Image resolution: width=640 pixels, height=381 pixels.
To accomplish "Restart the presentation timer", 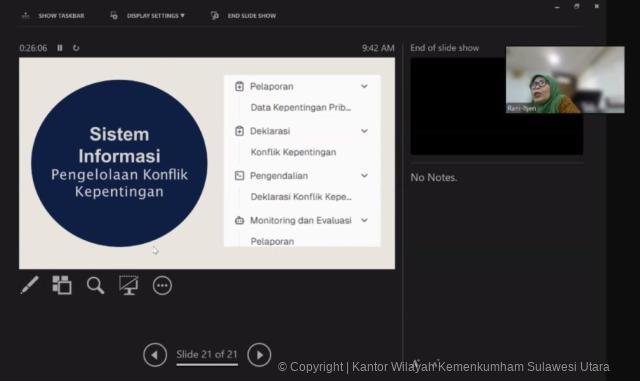I will [76, 48].
